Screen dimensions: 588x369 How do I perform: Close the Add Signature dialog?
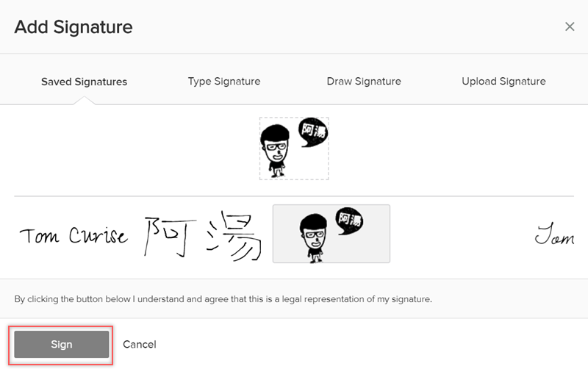570,27
